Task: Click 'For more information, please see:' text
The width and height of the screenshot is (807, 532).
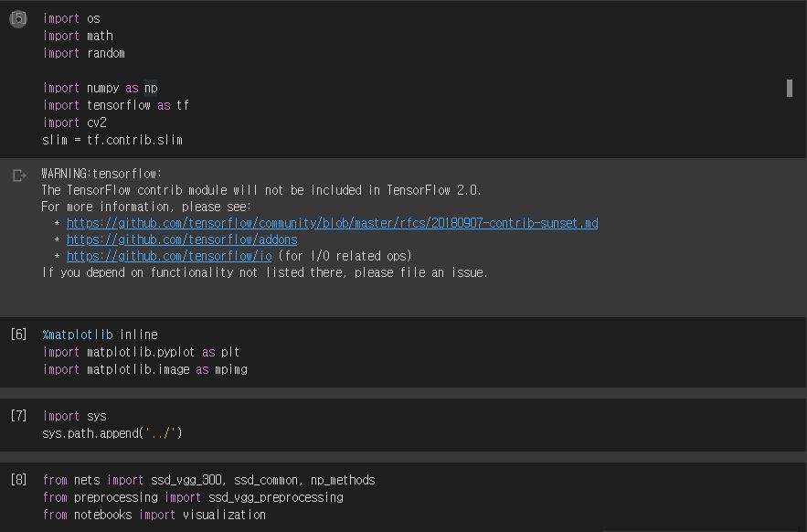Action: 146,207
